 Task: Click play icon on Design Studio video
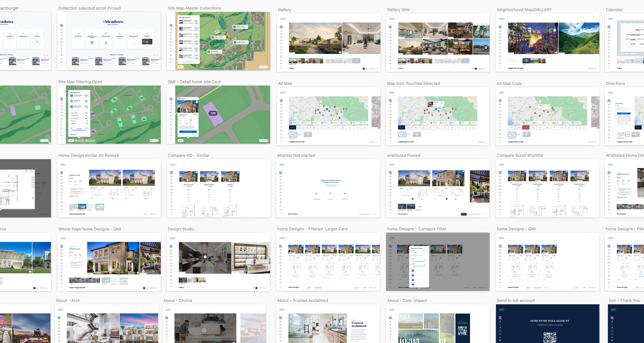pyautogui.click(x=205, y=257)
